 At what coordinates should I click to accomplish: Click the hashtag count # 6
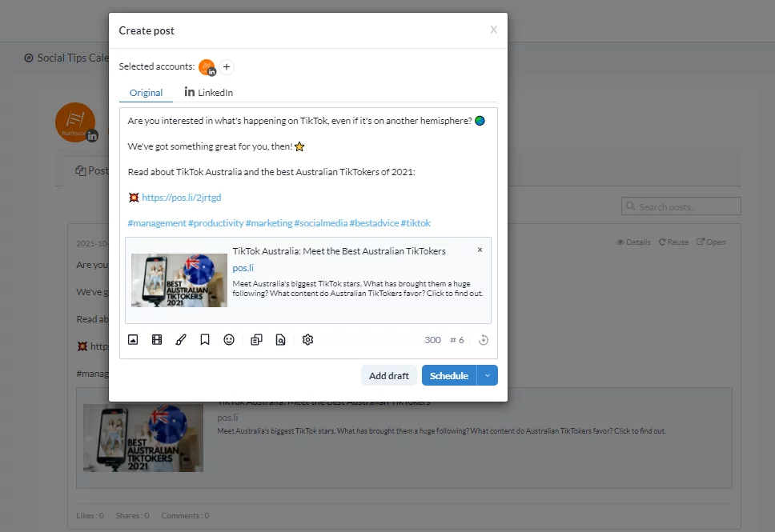click(456, 340)
